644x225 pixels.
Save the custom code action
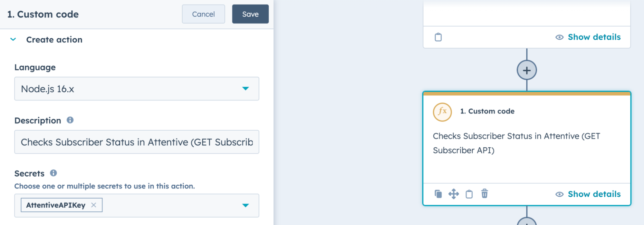[x=250, y=14]
